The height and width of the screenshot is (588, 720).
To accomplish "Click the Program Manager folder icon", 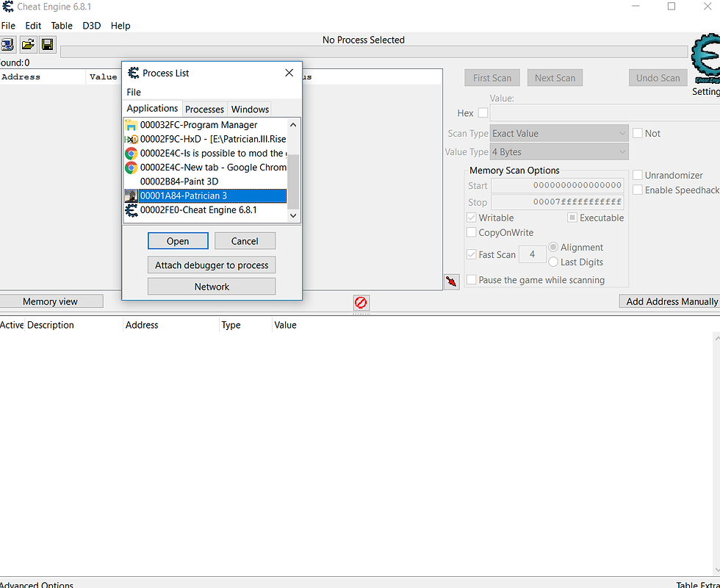I will click(132, 125).
